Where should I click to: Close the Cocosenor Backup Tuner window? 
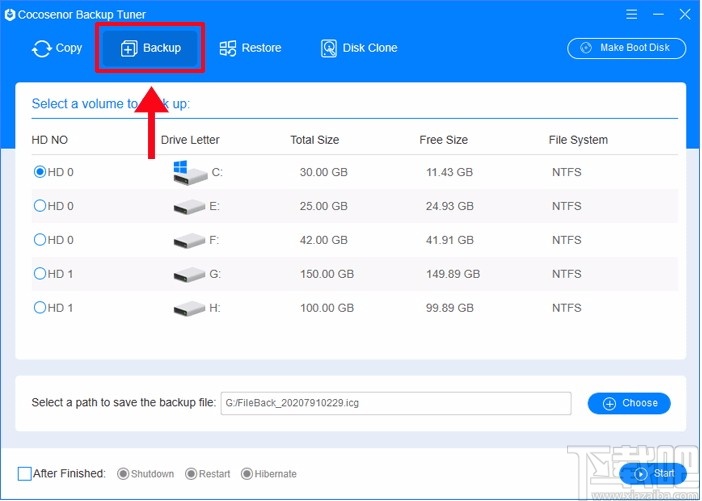[685, 14]
